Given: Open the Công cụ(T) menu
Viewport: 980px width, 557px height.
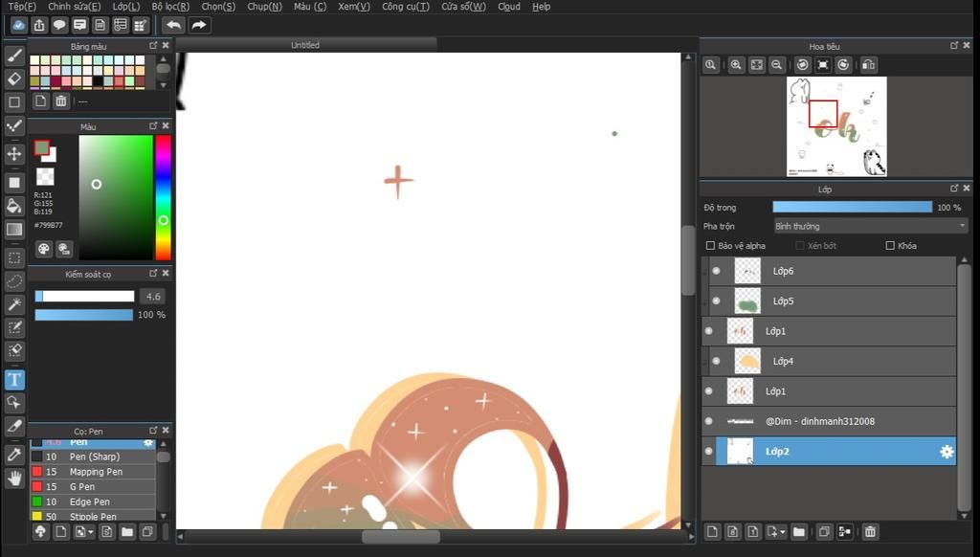Looking at the screenshot, I should click(x=406, y=7).
